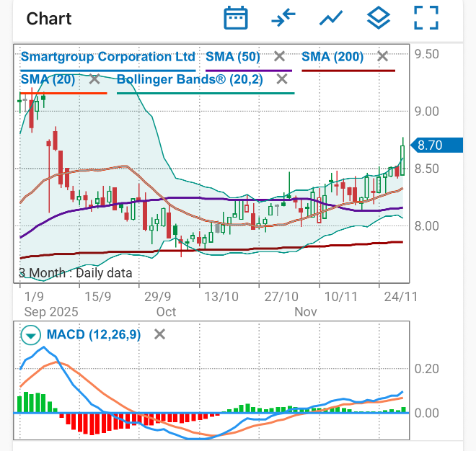Image resolution: width=476 pixels, height=451 pixels.
Task: Remove the SMA (200) indicator
Action: pyautogui.click(x=382, y=57)
